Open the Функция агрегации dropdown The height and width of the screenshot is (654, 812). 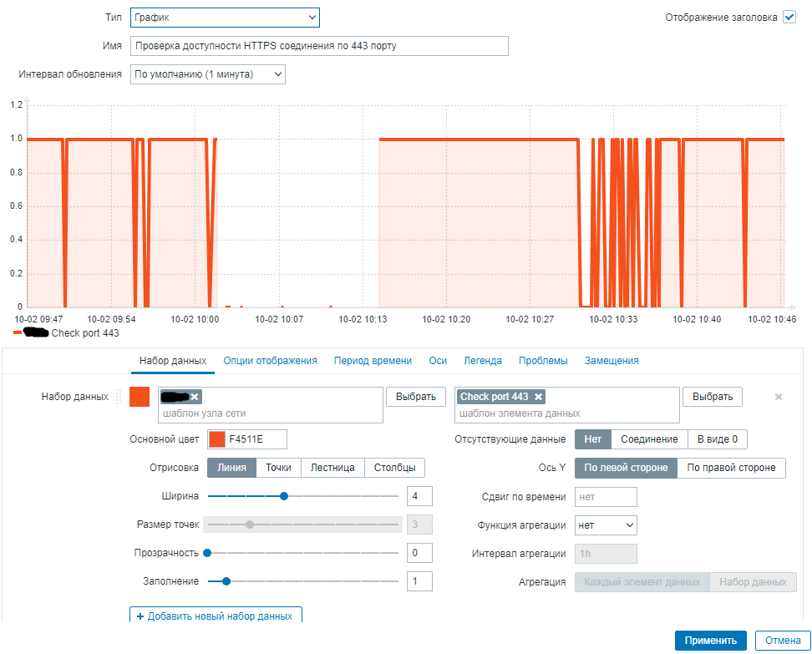click(x=606, y=525)
